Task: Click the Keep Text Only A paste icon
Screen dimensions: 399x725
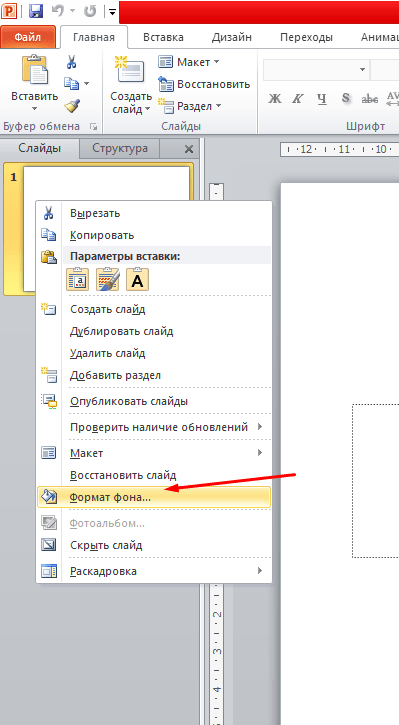Action: 137,279
